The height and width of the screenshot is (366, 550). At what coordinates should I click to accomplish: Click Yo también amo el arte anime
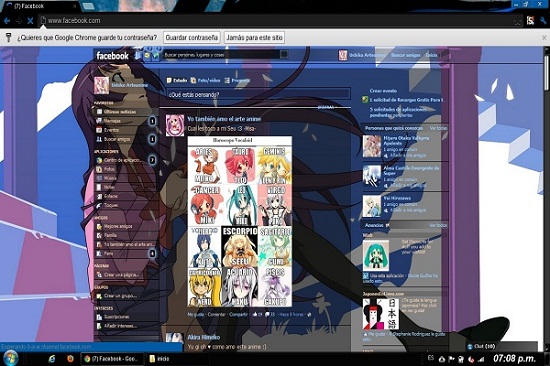(224, 119)
